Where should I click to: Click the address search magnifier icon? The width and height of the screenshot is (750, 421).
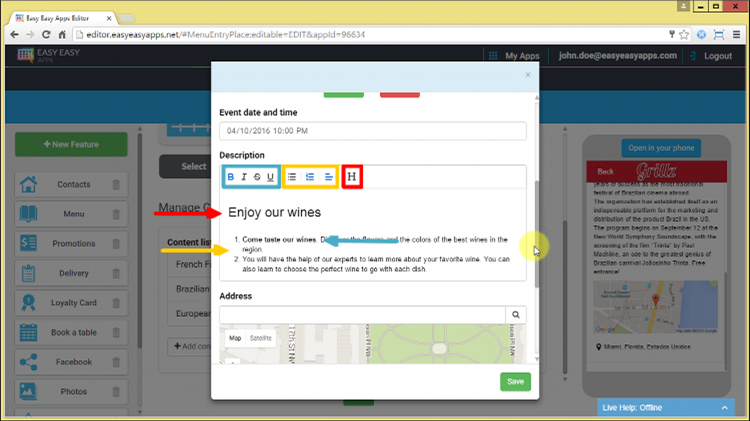pos(516,314)
